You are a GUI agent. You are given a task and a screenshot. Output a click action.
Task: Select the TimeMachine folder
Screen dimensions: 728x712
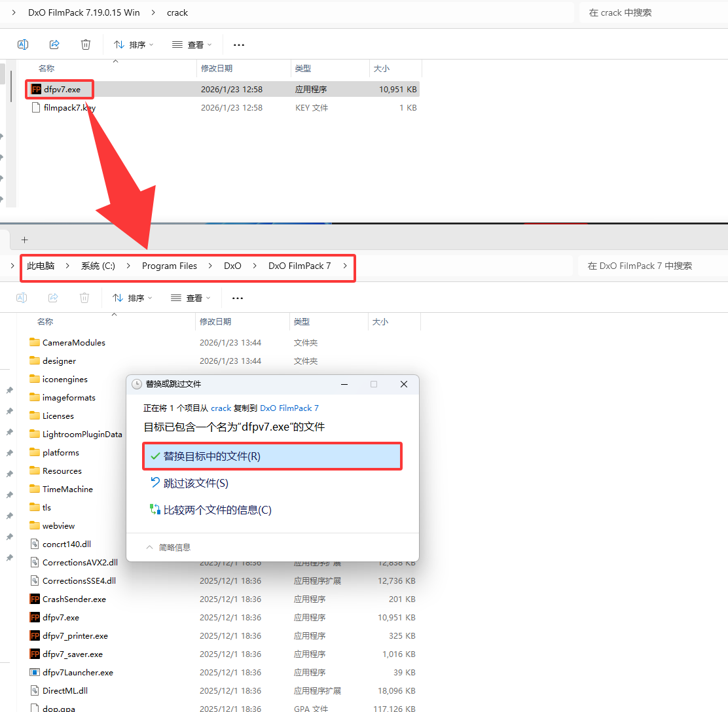click(61, 489)
